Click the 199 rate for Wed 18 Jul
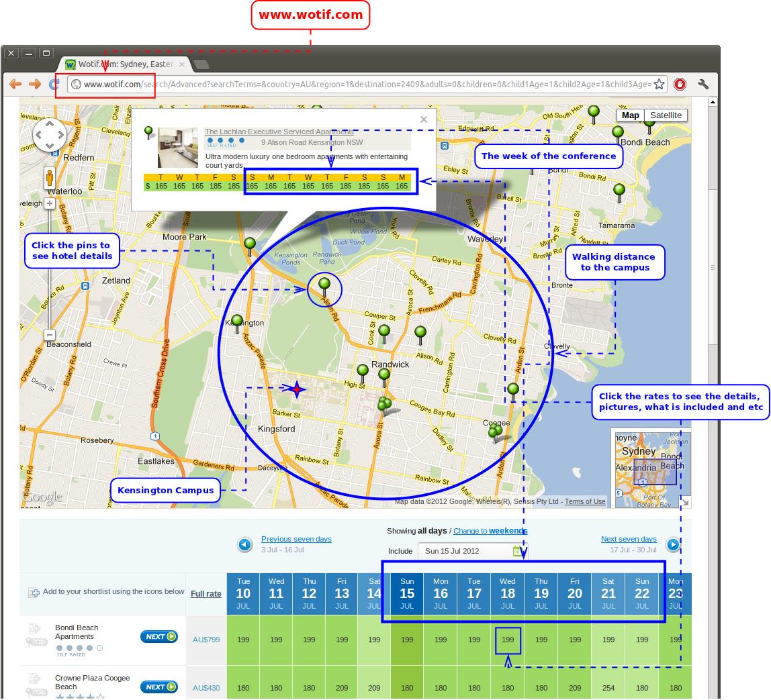Screen dimensions: 771x700 pyautogui.click(x=508, y=640)
